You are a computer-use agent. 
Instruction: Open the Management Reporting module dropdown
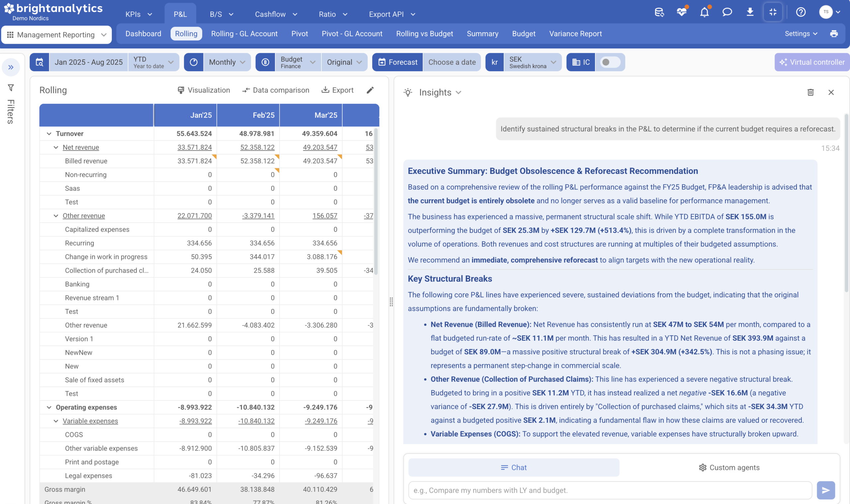coord(56,35)
